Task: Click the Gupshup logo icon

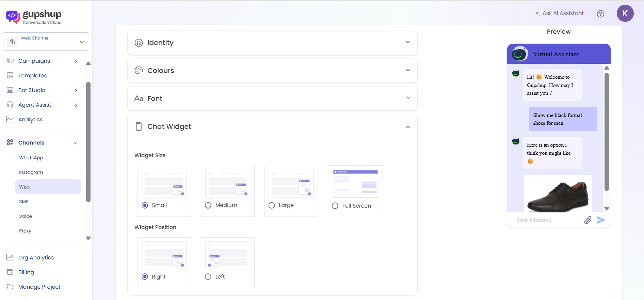Action: pyautogui.click(x=13, y=17)
